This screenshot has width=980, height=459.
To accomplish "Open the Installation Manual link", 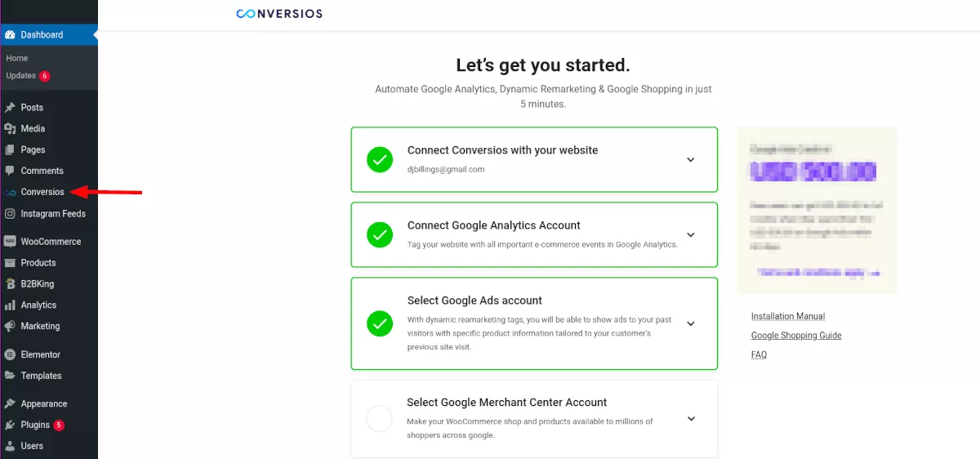I will 788,317.
